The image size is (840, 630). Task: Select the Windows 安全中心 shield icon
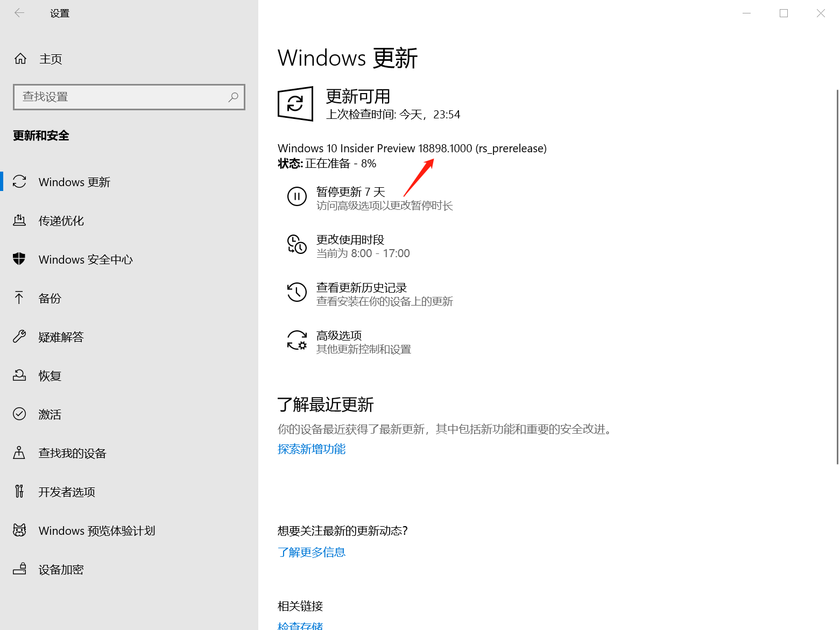click(x=19, y=259)
